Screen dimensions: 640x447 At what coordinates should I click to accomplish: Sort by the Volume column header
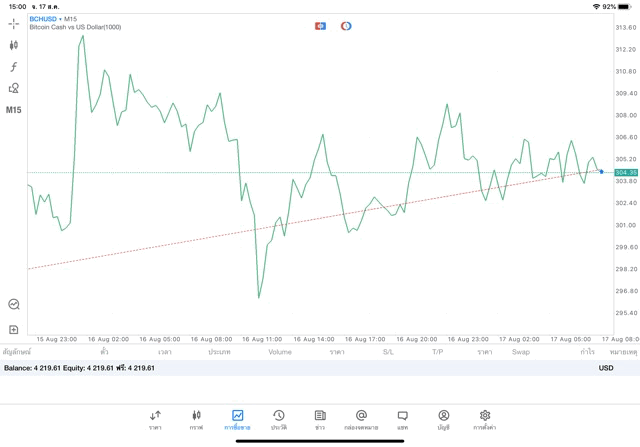[x=280, y=352]
